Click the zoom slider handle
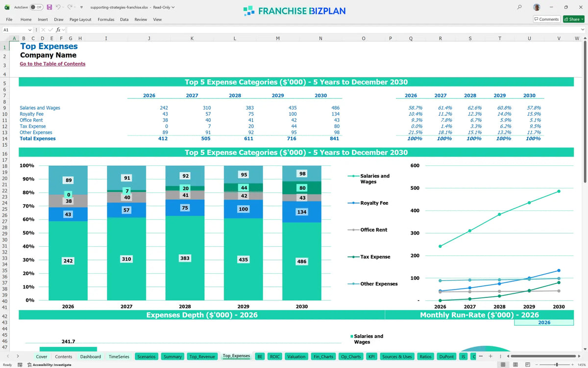The image size is (588, 368). tap(557, 365)
